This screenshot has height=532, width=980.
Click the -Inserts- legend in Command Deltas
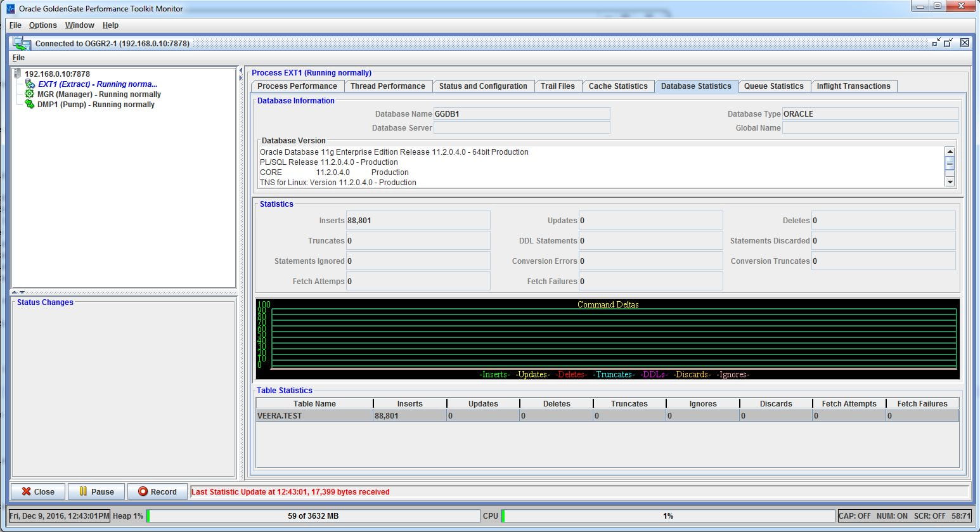pyautogui.click(x=494, y=375)
